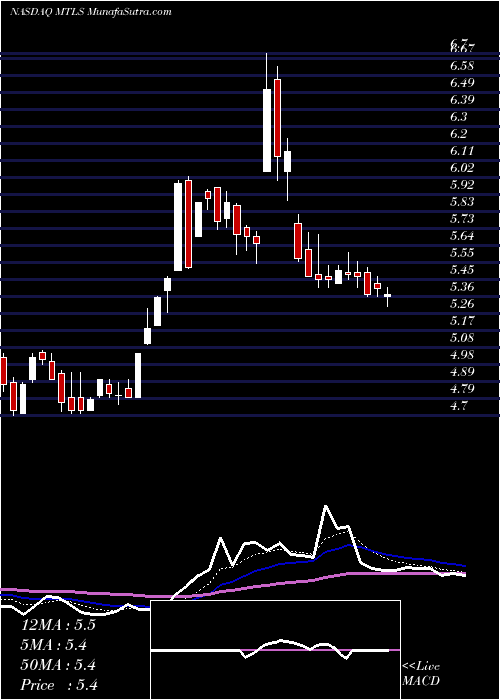Click the 5.36 price axis label
This screenshot has width=500, height=700.
point(462,287)
